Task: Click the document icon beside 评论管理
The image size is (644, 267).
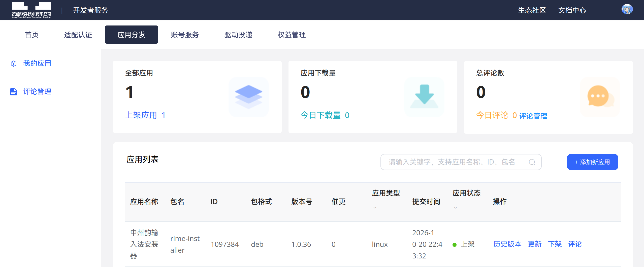Action: [x=14, y=92]
